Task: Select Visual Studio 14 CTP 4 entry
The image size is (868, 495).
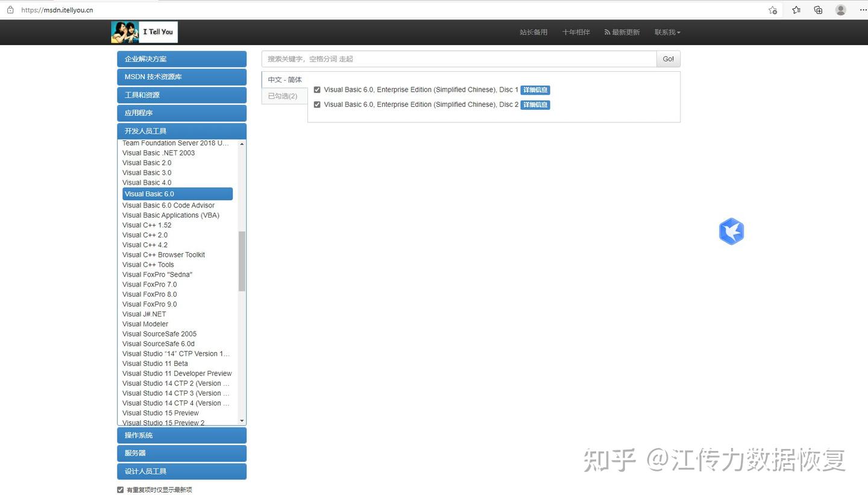Action: pos(176,403)
